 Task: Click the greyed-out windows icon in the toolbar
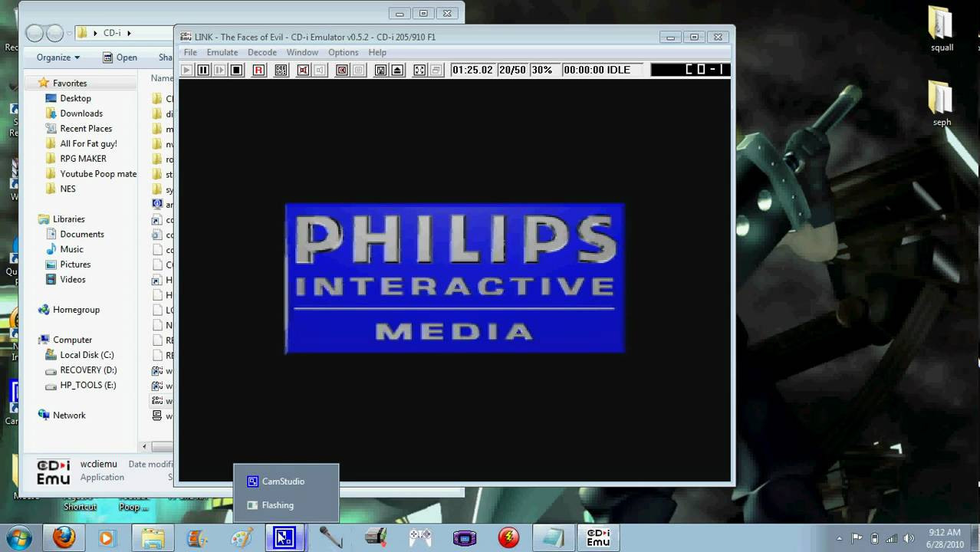pos(436,70)
